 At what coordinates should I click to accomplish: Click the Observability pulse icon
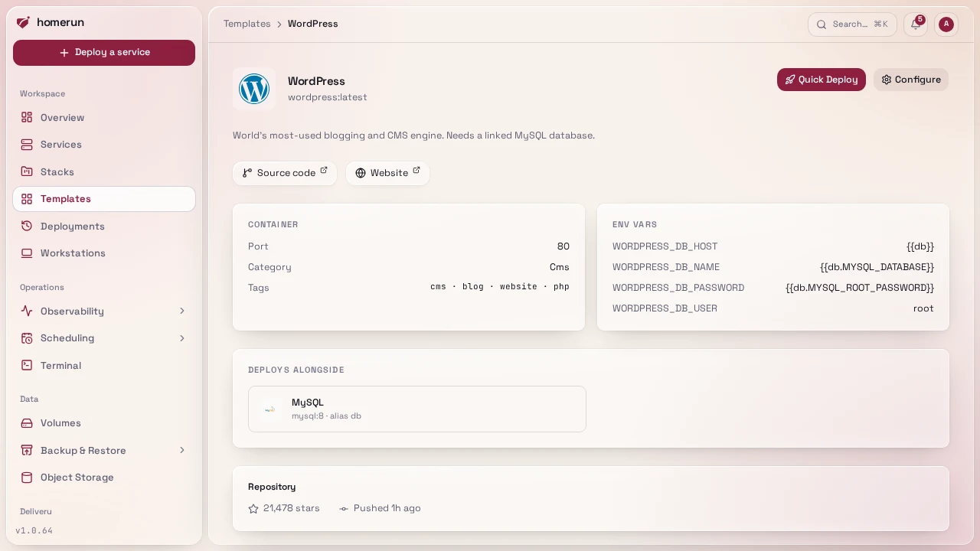pyautogui.click(x=27, y=311)
